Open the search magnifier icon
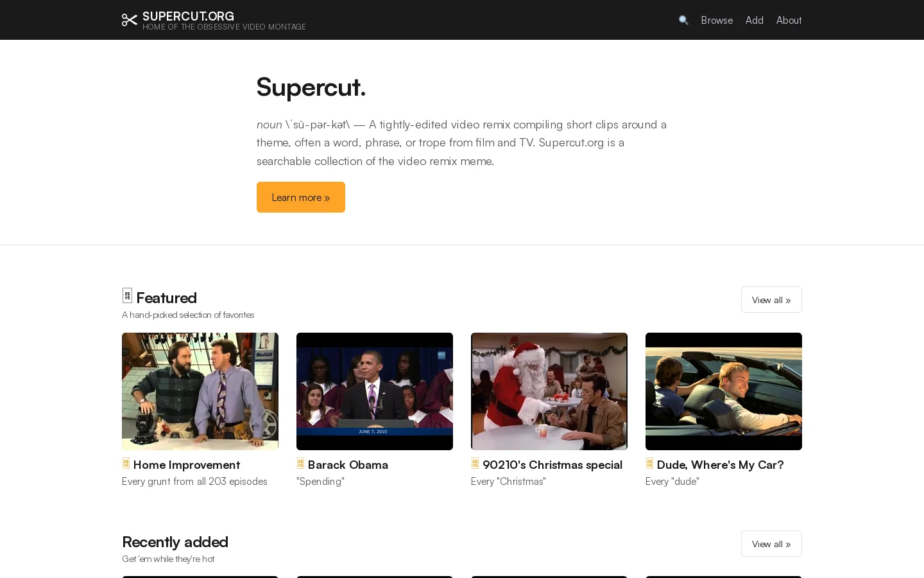 pos(683,20)
